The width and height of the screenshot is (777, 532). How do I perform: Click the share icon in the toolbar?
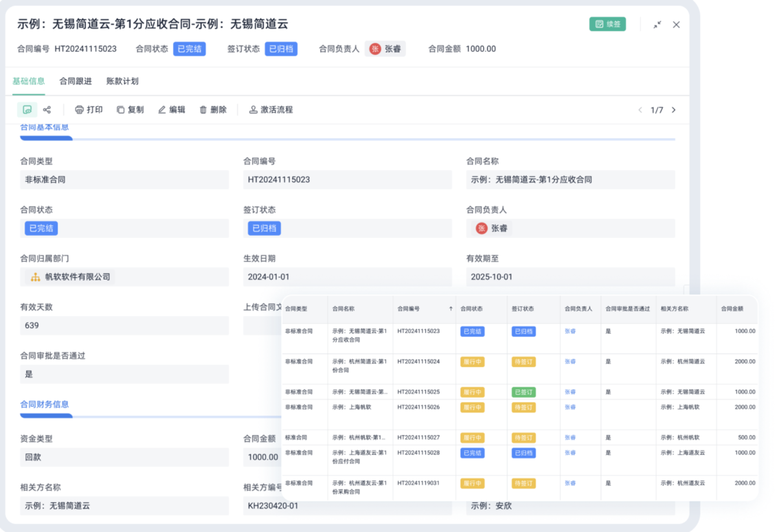click(47, 110)
